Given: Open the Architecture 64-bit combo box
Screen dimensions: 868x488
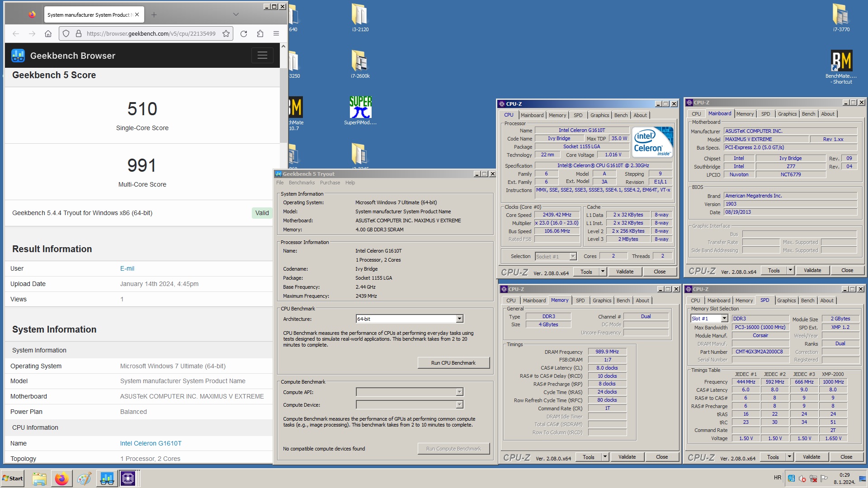Looking at the screenshot, I should click(410, 319).
